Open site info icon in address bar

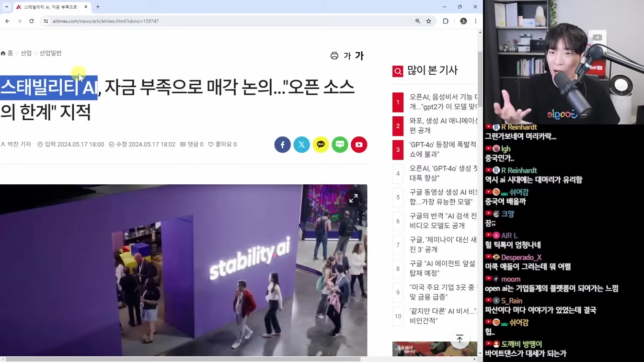(46, 21)
